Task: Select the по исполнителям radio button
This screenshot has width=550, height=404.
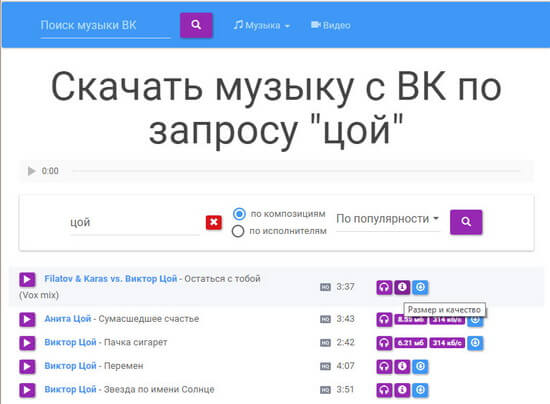Action: coord(238,231)
